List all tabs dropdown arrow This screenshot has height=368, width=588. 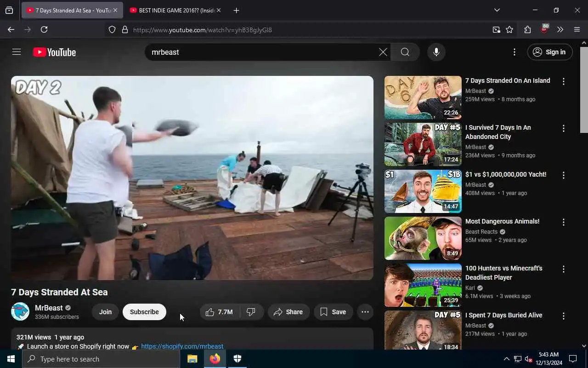coord(497,10)
